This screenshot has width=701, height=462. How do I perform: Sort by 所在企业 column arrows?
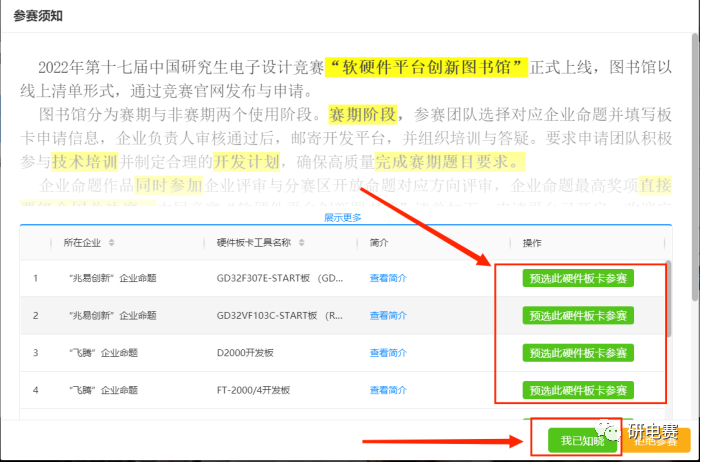click(112, 243)
